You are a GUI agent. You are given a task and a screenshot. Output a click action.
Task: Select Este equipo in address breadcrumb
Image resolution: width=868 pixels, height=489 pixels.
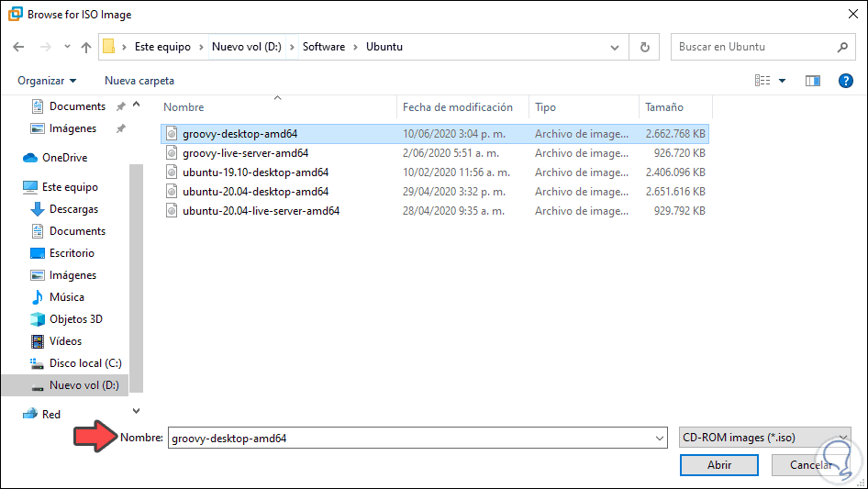[x=162, y=47]
